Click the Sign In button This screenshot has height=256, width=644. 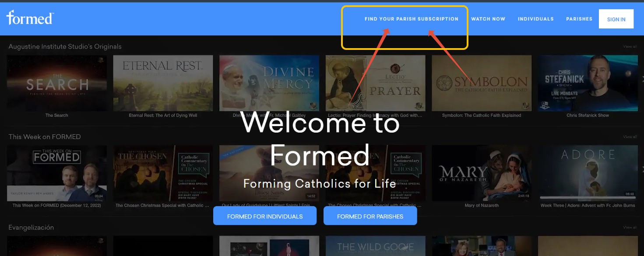(x=616, y=19)
